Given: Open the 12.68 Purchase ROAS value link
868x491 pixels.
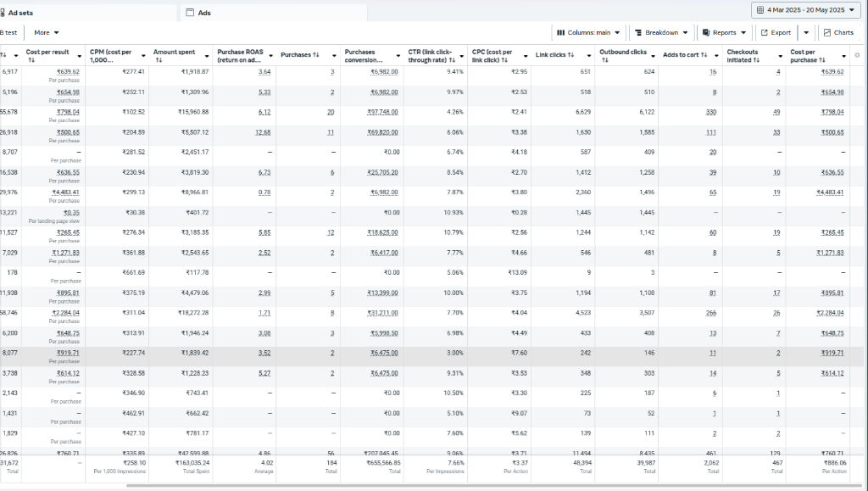Looking at the screenshot, I should (x=263, y=132).
